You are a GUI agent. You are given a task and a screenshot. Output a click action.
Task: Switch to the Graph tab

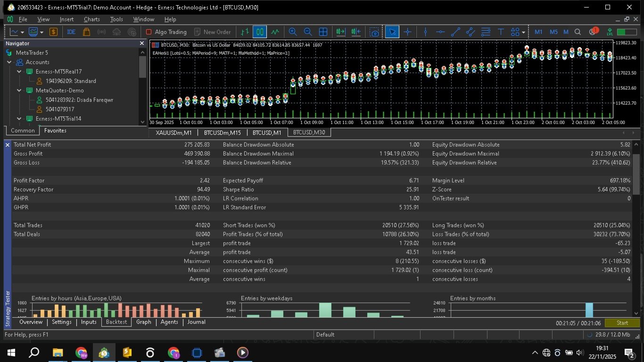click(144, 322)
